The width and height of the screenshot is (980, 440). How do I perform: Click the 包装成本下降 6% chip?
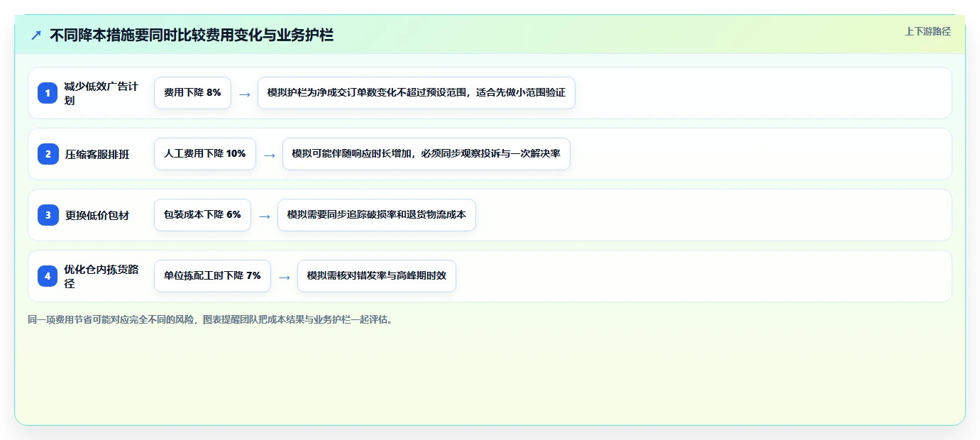[202, 215]
